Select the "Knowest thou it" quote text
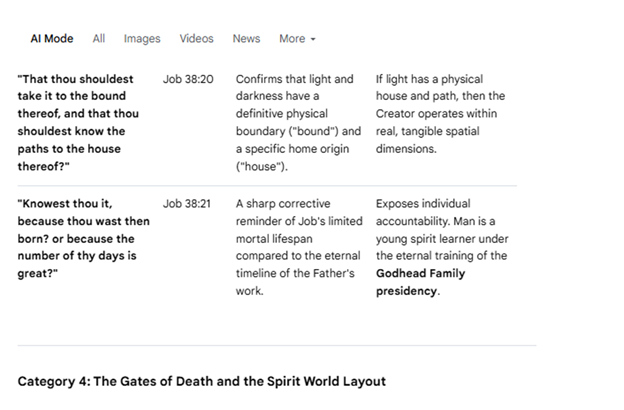Image resolution: width=624 pixels, height=410 pixels. click(84, 238)
